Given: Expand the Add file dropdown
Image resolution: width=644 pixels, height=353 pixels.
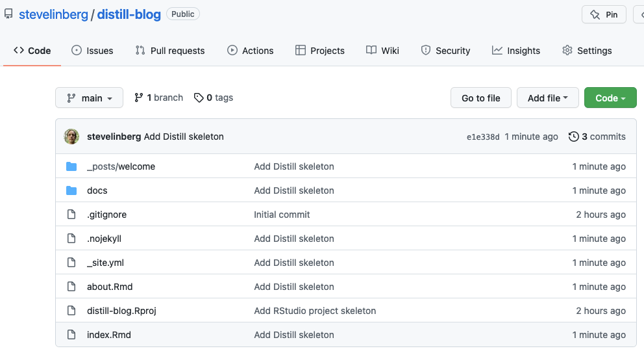Looking at the screenshot, I should (547, 98).
